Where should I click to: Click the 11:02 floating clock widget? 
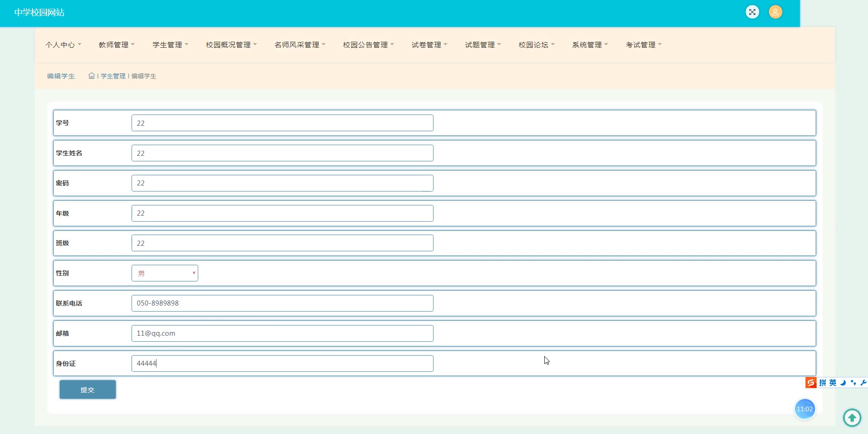point(805,409)
